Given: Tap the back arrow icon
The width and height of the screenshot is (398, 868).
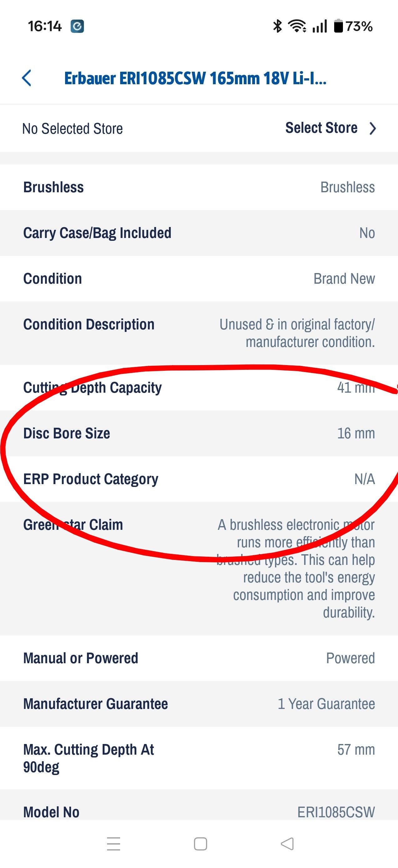Looking at the screenshot, I should point(27,78).
